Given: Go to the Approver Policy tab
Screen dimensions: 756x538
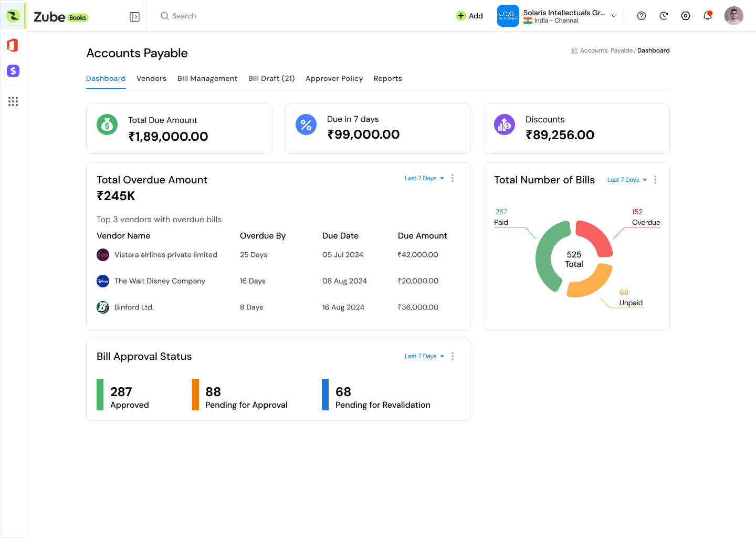Looking at the screenshot, I should (334, 78).
